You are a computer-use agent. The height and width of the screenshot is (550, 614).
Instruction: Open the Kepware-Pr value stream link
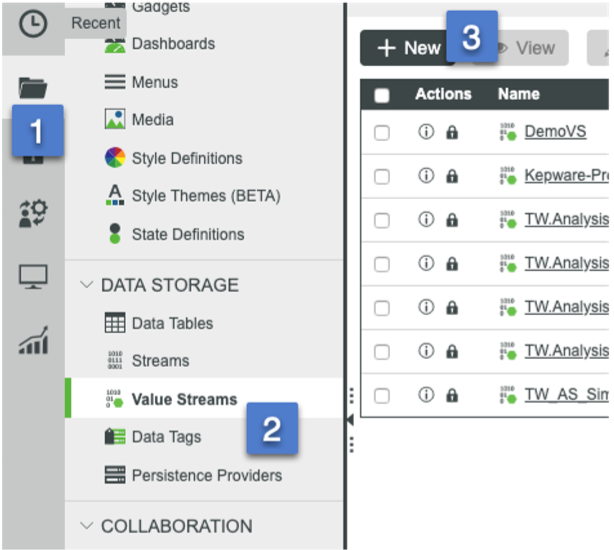point(567,175)
